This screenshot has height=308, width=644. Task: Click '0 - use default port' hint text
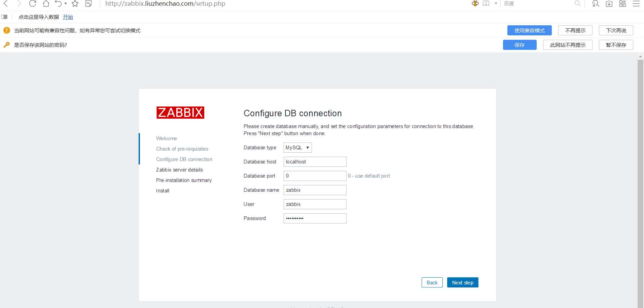click(369, 176)
